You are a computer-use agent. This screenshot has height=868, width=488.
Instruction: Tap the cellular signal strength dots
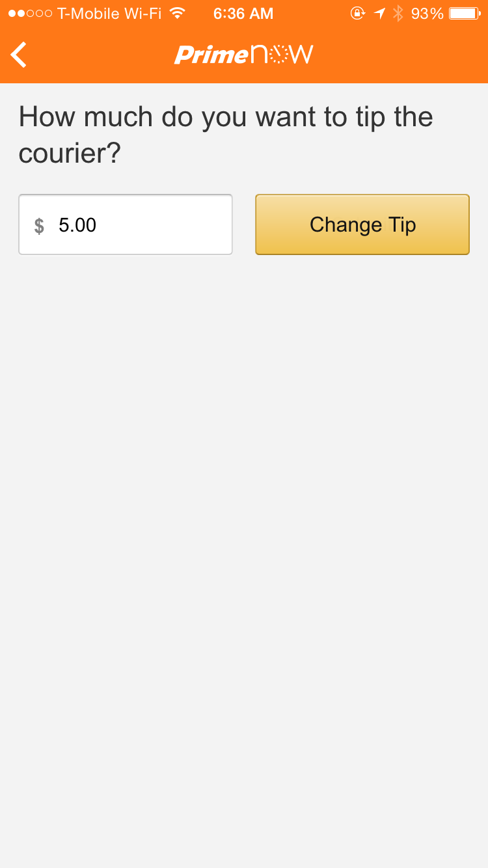[30, 13]
